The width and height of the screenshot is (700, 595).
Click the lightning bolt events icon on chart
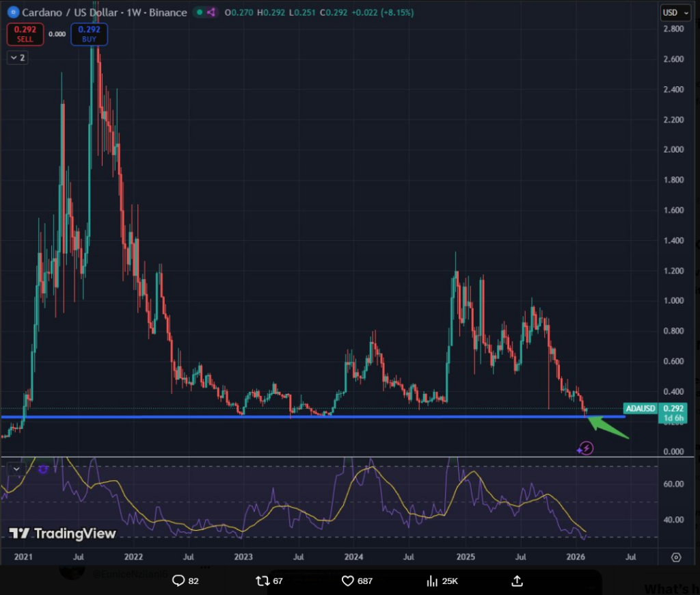(x=585, y=449)
